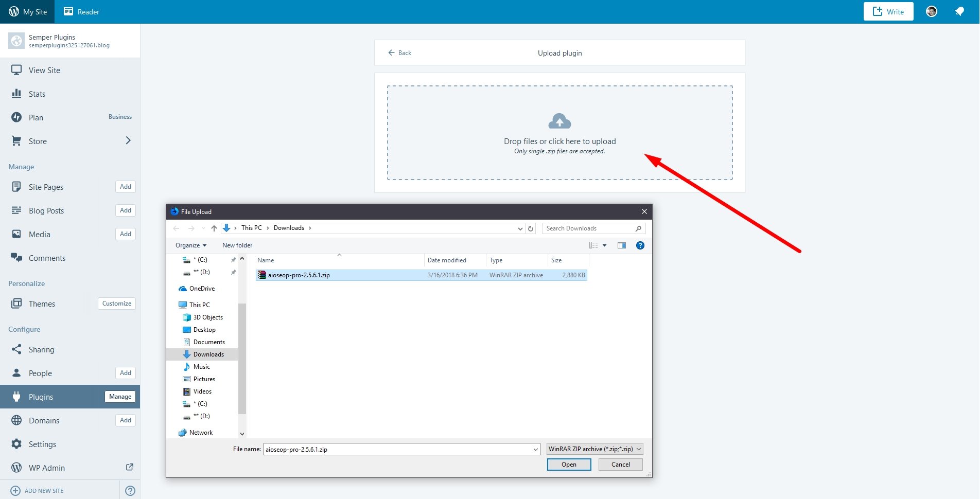Click This PC in address breadcrumb
This screenshot has height=499, width=980.
click(x=251, y=228)
